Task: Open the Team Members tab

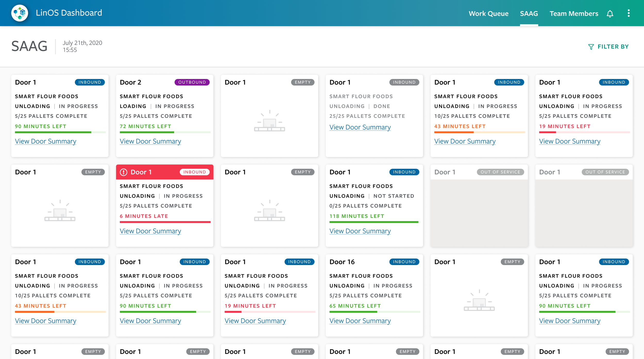Action: pos(574,13)
